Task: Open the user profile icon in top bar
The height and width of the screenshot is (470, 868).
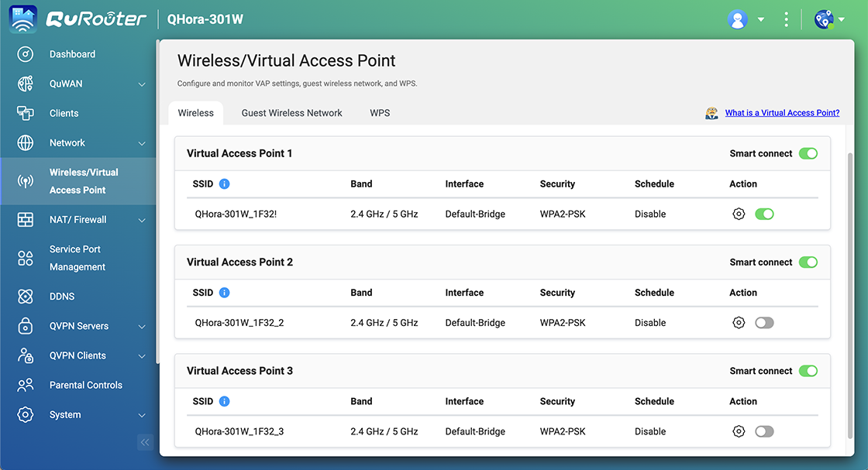Action: (x=737, y=19)
